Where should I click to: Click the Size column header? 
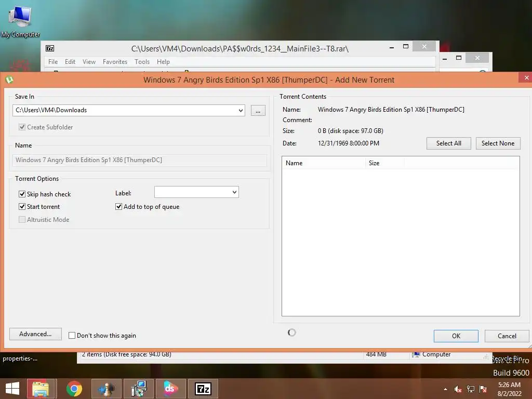[385, 163]
